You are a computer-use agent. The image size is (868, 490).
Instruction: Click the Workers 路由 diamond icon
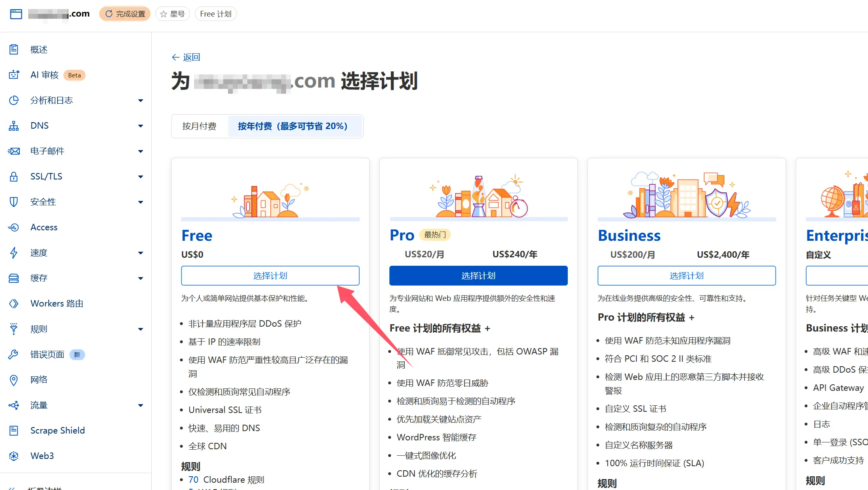(x=14, y=304)
